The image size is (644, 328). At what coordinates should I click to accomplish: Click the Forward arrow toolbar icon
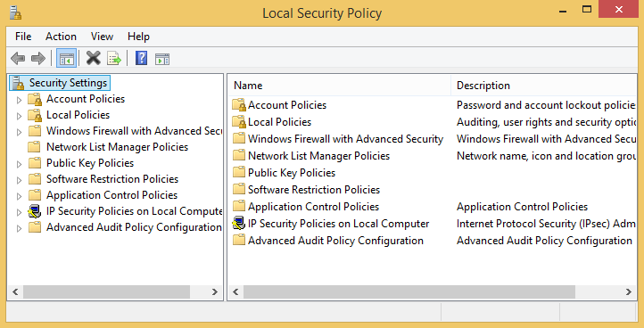click(38, 58)
